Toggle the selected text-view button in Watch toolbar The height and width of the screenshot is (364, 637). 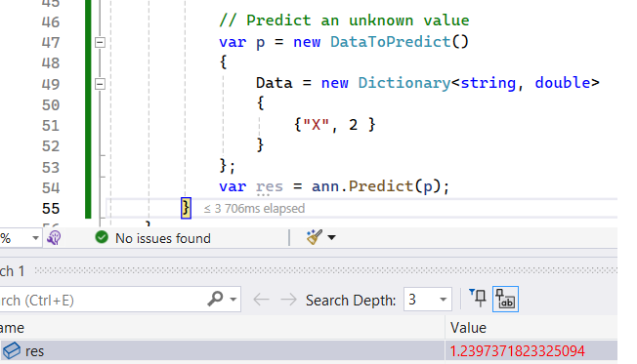tap(505, 299)
